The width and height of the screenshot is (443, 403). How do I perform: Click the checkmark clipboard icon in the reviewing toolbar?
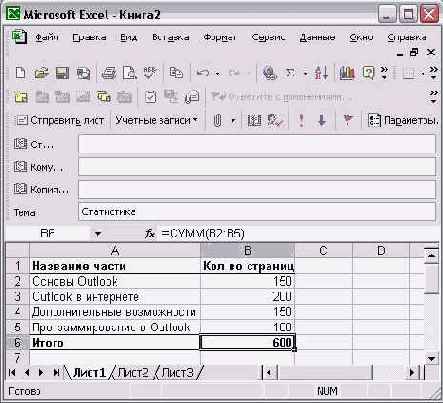150,97
